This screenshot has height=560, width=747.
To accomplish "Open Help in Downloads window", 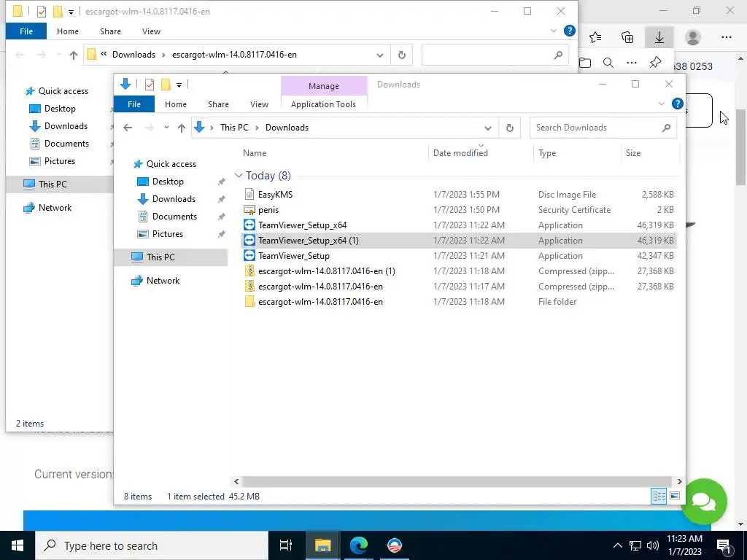I will tap(677, 104).
